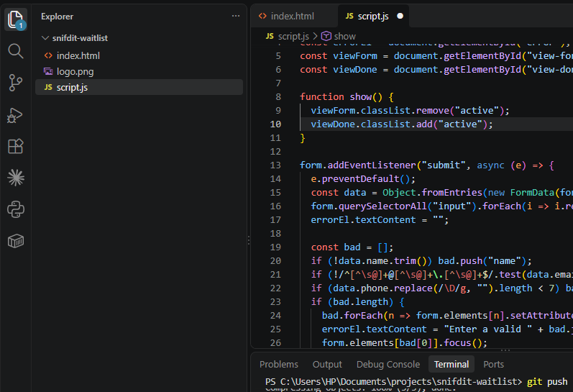Click the errorEl.textContent = "" line

pos(380,220)
